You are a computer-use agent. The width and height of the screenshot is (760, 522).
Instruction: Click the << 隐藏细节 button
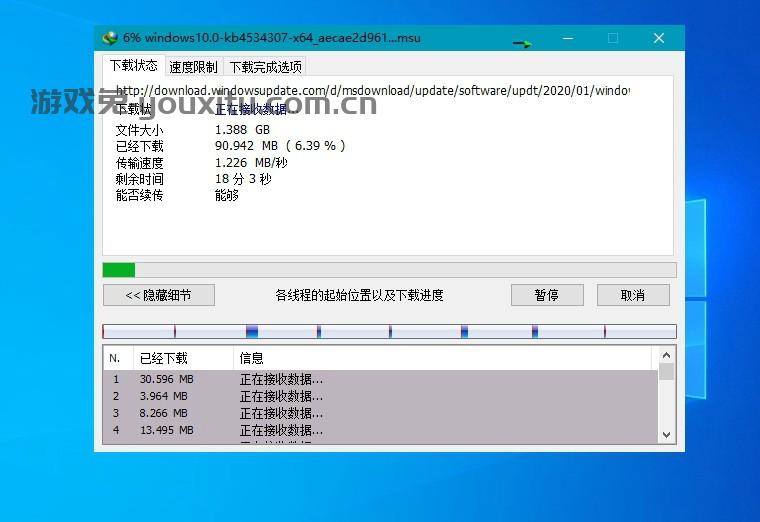pyautogui.click(x=158, y=295)
